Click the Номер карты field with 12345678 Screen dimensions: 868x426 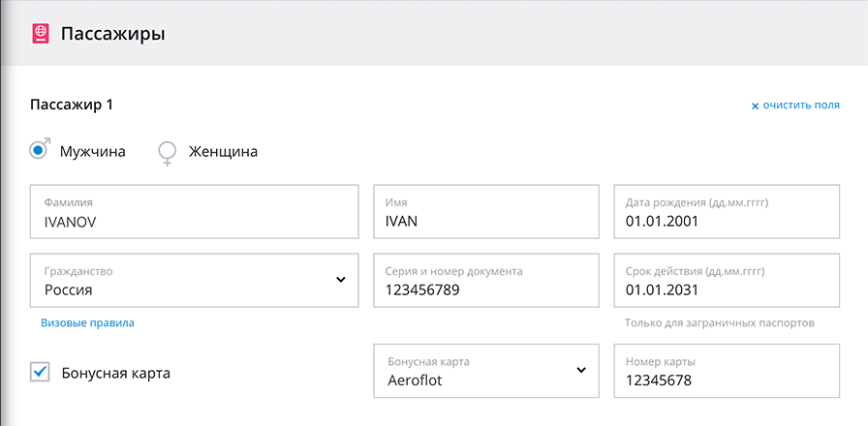click(726, 371)
